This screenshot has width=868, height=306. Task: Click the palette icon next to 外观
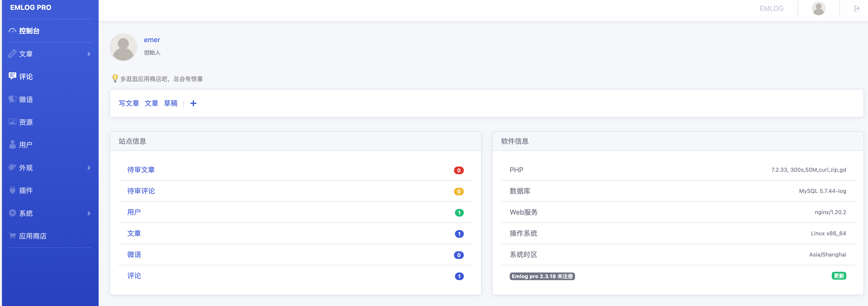click(x=13, y=167)
